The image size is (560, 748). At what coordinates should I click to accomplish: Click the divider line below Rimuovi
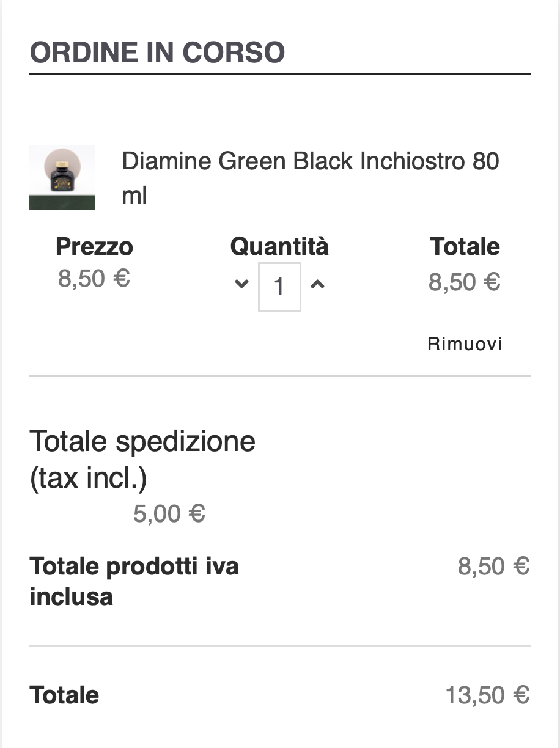click(x=279, y=376)
